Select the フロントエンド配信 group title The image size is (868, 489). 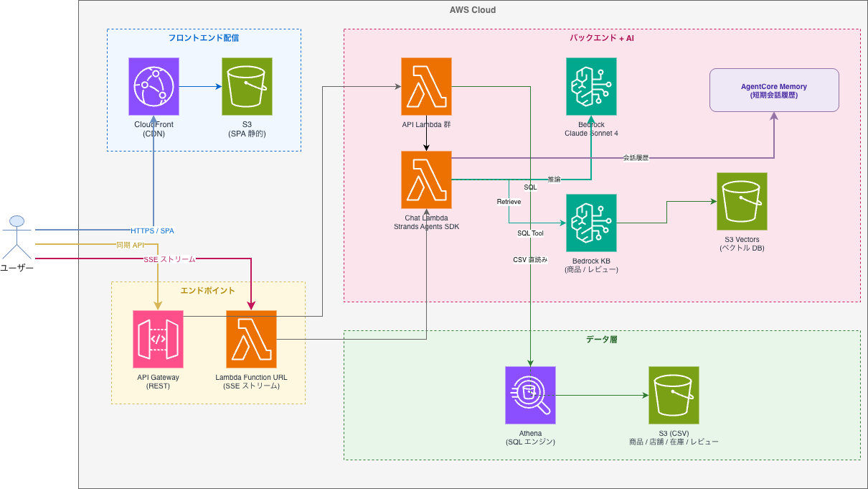tap(204, 37)
